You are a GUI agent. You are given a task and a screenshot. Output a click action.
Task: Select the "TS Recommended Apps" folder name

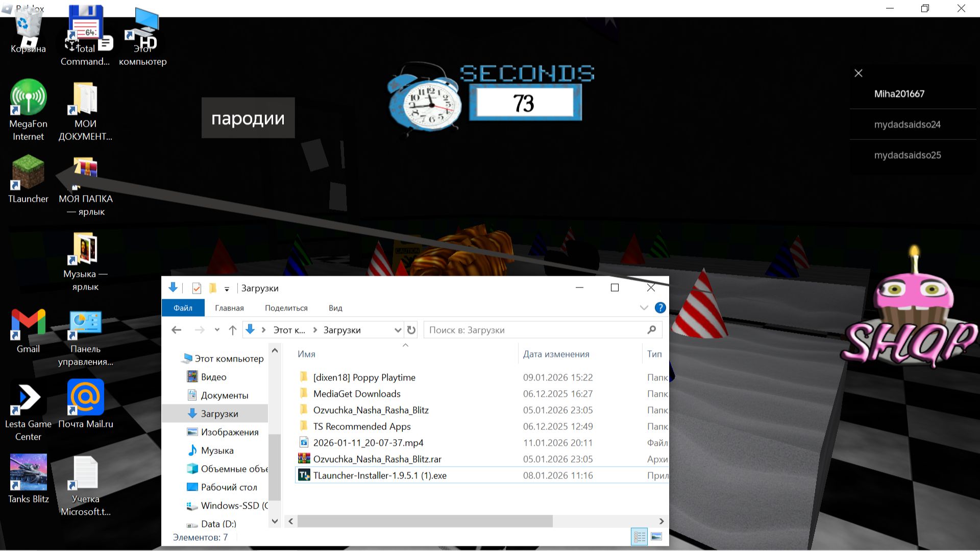point(362,426)
